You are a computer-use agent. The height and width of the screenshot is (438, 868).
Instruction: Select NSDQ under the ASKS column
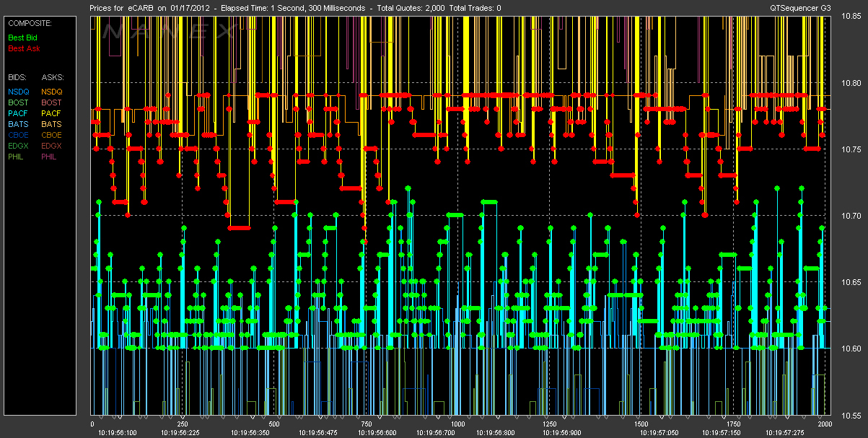point(53,92)
